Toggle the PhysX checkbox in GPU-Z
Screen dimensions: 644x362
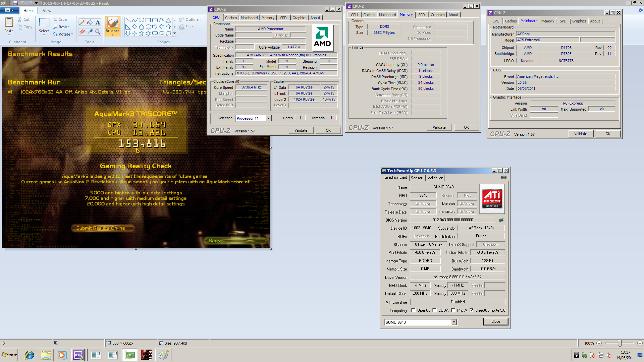point(453,310)
